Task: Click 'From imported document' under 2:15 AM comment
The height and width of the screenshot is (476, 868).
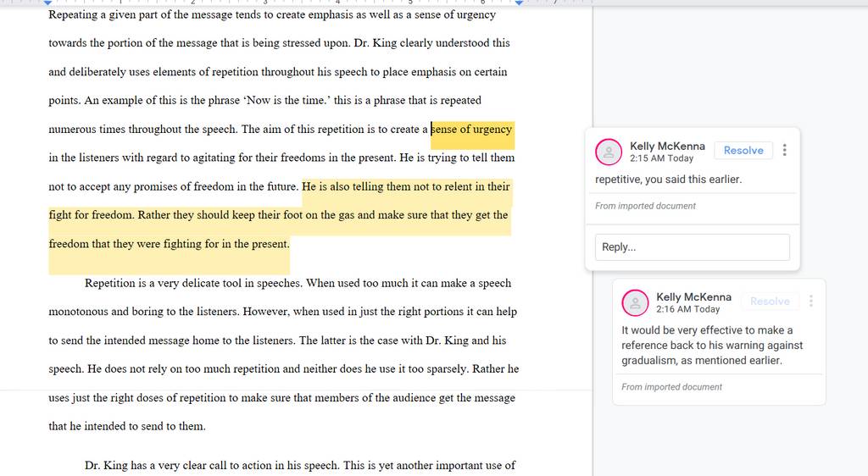Action: point(645,206)
